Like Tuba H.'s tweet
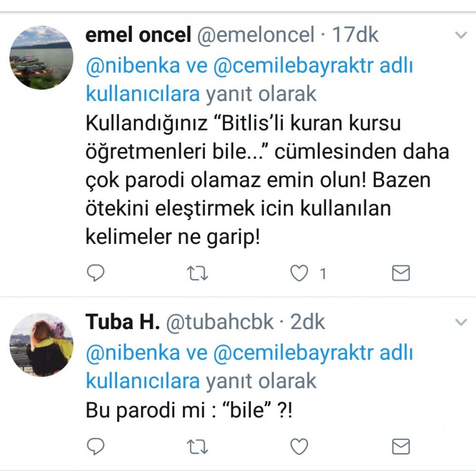Viewport: 476px width, 472px height. click(x=299, y=446)
